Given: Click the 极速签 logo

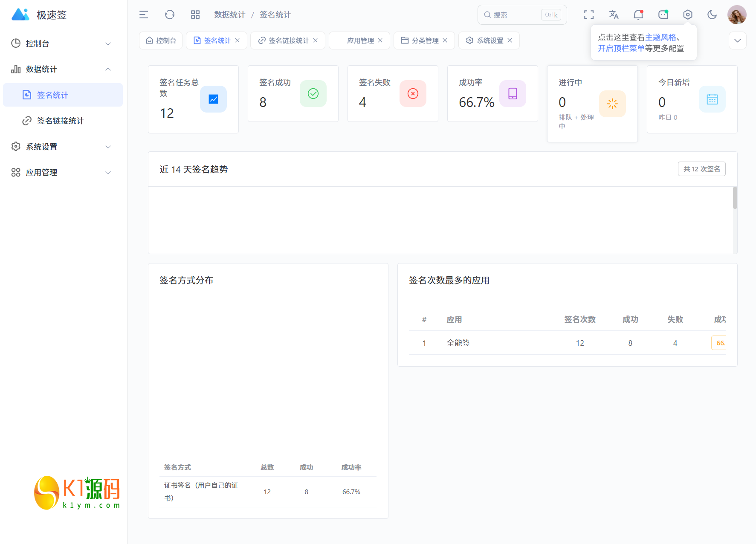Looking at the screenshot, I should 39,15.
